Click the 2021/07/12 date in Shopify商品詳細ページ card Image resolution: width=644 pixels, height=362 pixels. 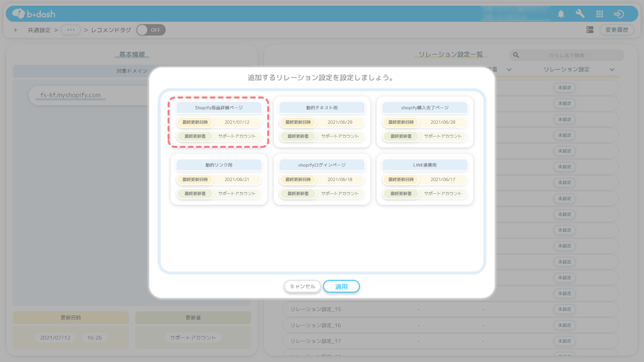(237, 122)
